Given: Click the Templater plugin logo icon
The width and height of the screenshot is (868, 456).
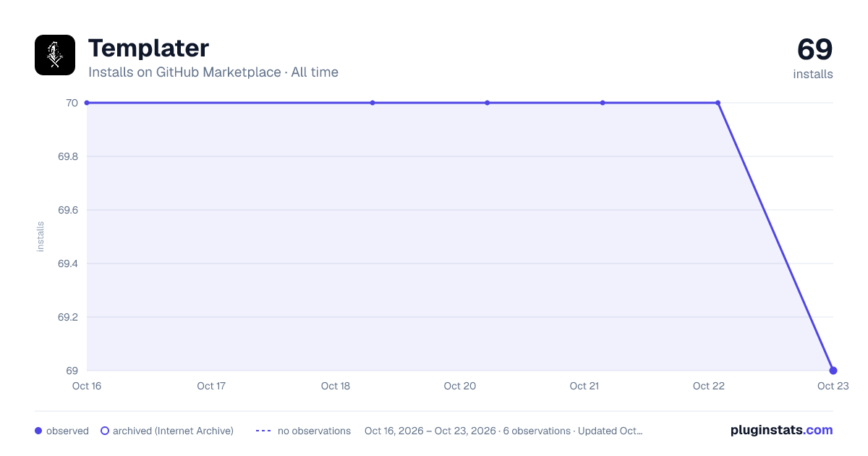Looking at the screenshot, I should 55,55.
